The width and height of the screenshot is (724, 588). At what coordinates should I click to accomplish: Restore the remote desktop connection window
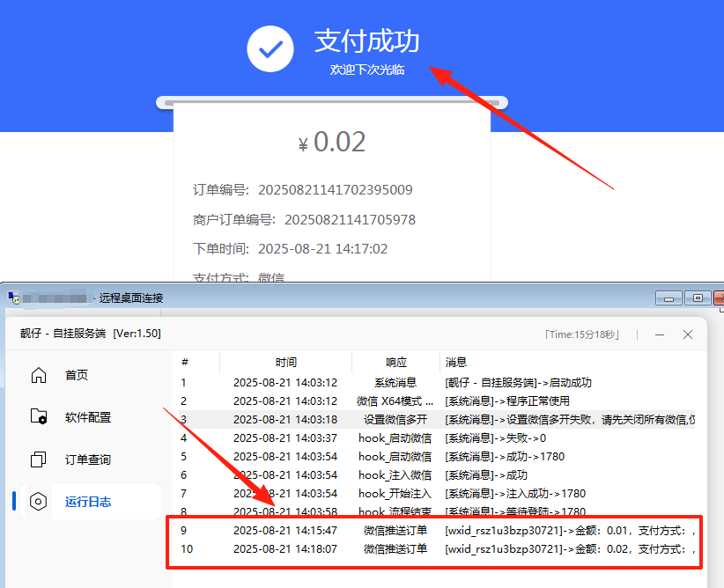(x=698, y=298)
